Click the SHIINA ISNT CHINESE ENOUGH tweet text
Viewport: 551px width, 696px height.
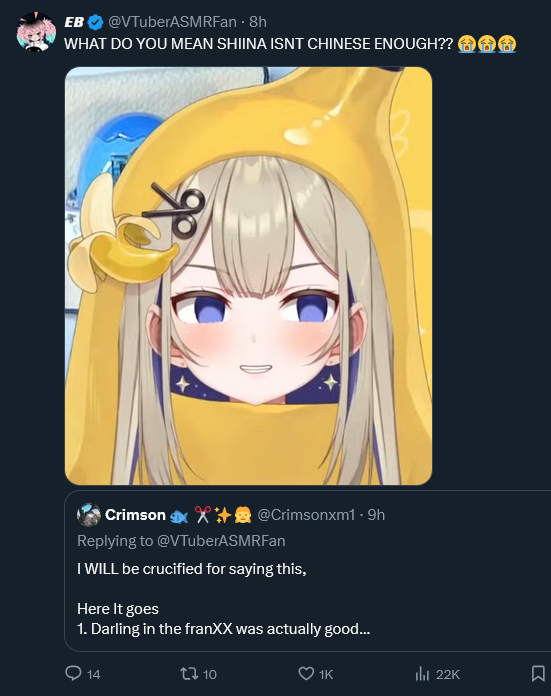pos(259,44)
